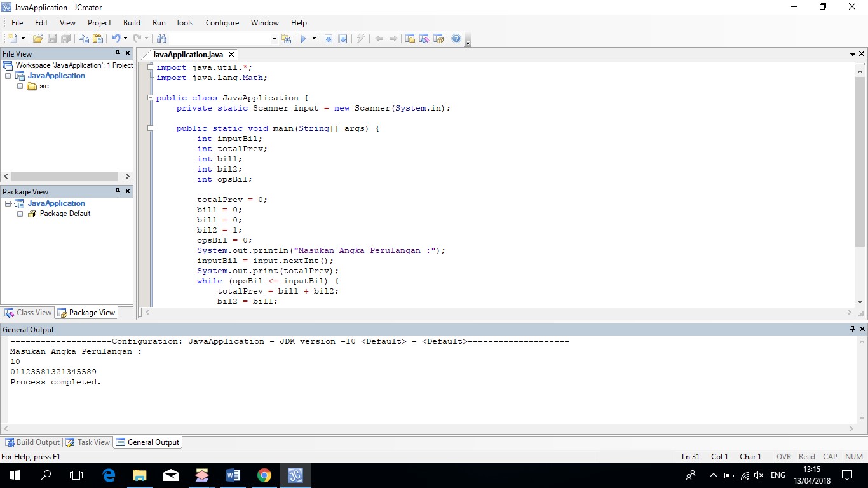
Task: Open the Window menu
Action: click(x=265, y=22)
